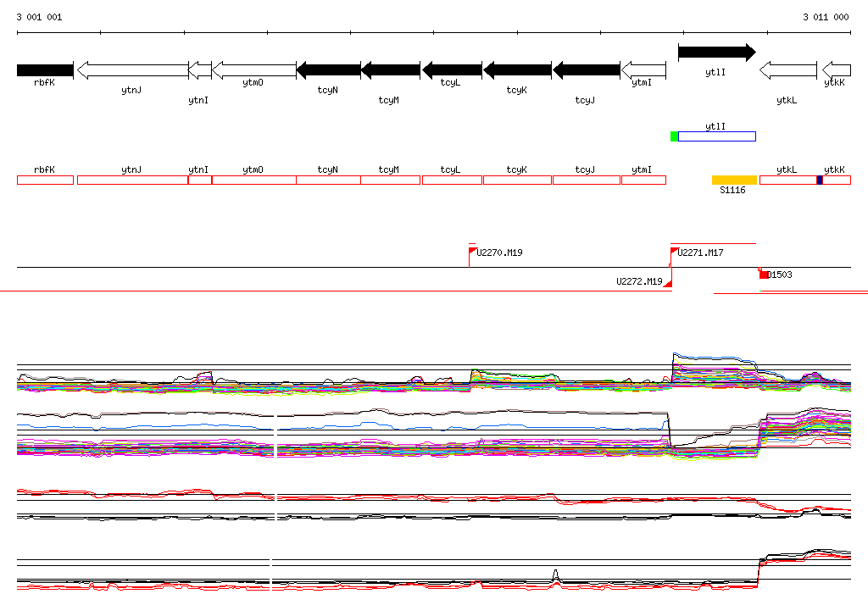Click the yellow S1116 segment bar

[734, 180]
